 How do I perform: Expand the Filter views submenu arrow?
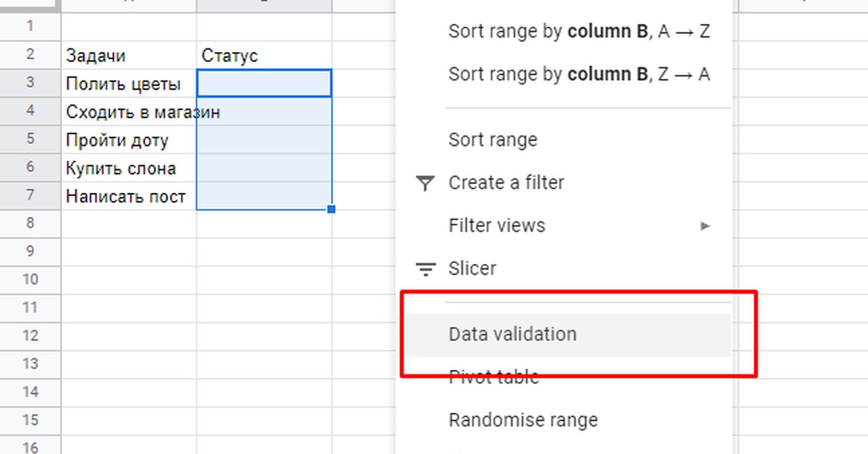tap(705, 226)
